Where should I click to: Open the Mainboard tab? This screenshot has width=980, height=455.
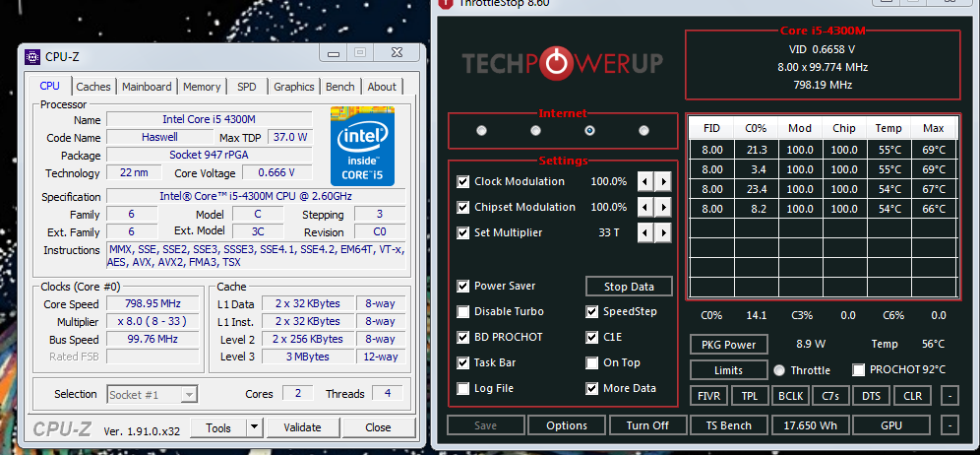[147, 87]
